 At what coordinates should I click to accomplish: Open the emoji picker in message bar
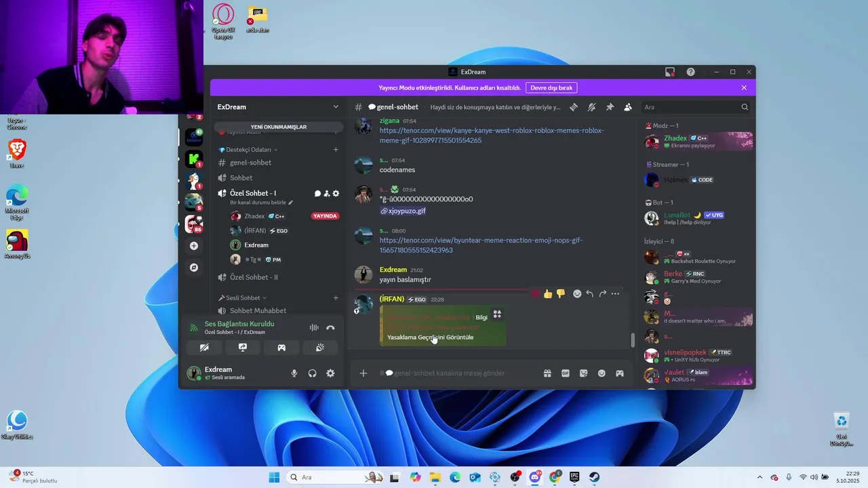click(601, 373)
